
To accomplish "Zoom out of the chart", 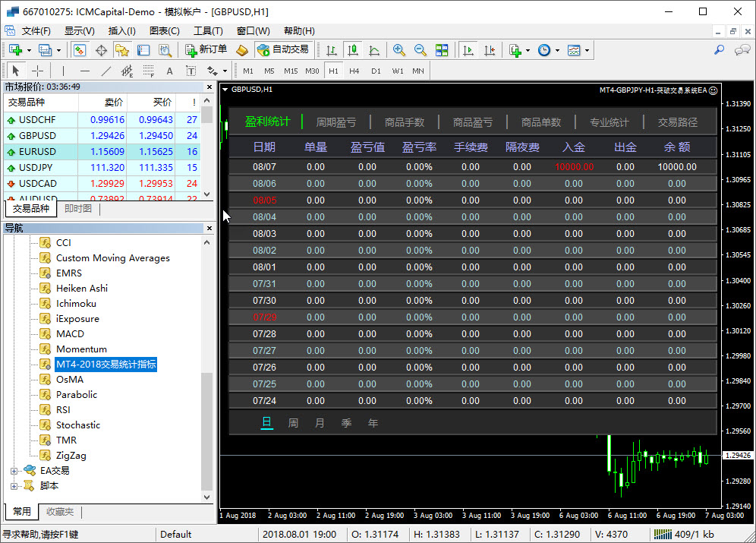I will [420, 50].
